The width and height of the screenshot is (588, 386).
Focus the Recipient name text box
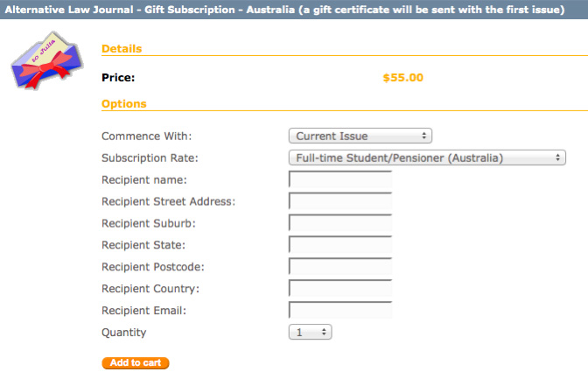[x=340, y=180]
